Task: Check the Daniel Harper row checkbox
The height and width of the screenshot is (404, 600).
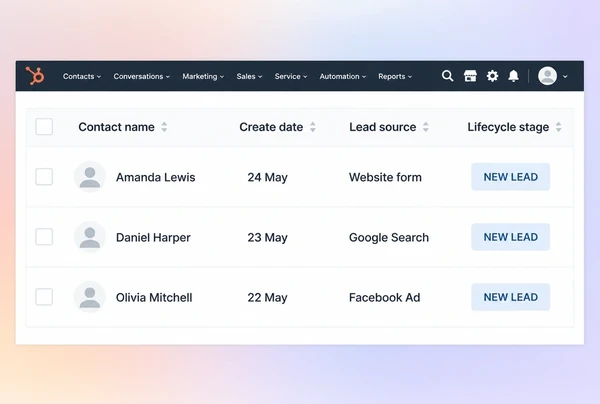Action: (44, 237)
